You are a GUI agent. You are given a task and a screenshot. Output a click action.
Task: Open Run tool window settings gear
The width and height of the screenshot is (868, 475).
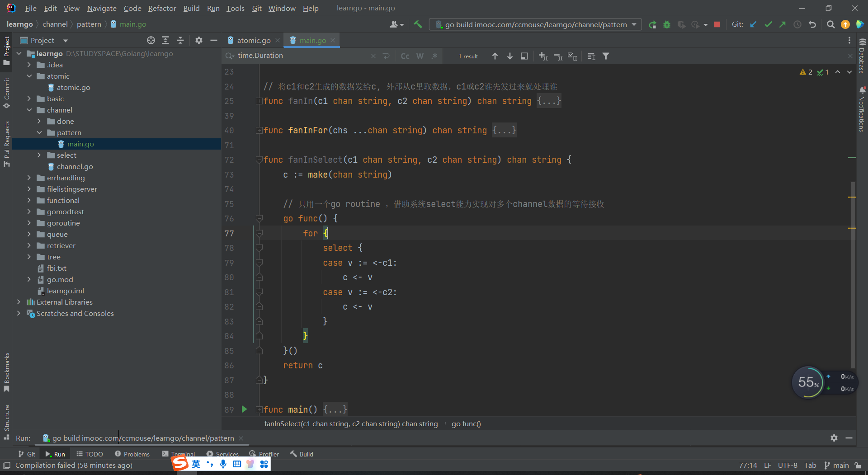click(x=834, y=438)
